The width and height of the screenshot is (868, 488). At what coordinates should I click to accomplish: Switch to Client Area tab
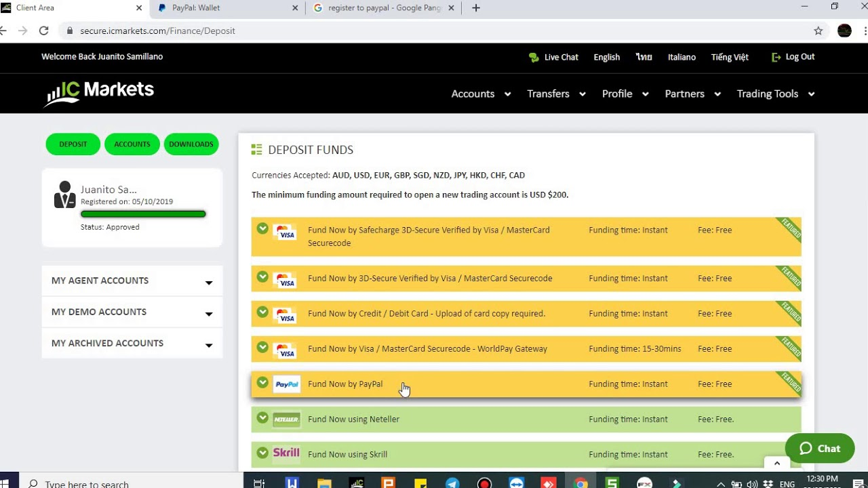[x=73, y=8]
